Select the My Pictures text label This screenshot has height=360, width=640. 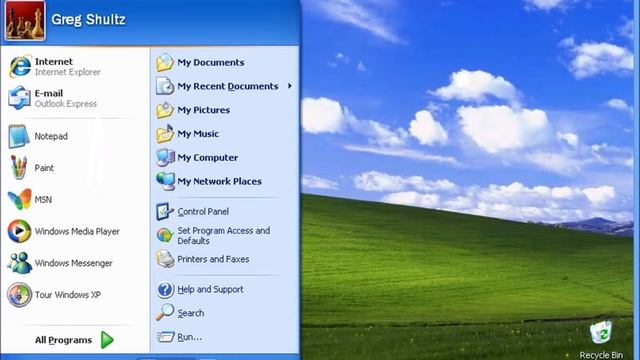(x=204, y=110)
